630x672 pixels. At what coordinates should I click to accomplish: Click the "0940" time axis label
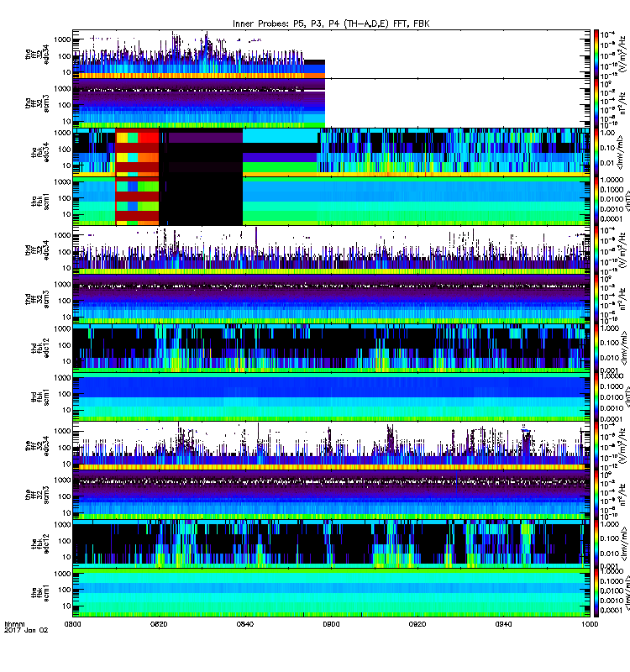503,624
